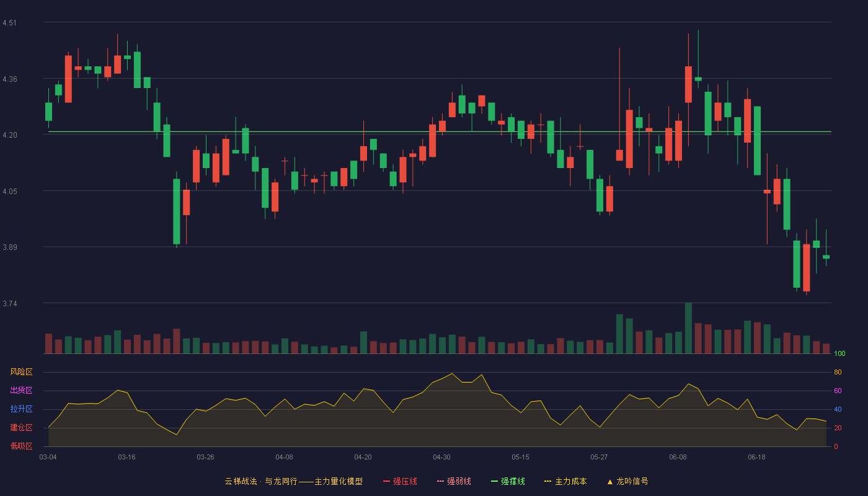Screen dimensions: 868x496
Task: Click the 03-16 date label
Action: pyautogui.click(x=126, y=457)
